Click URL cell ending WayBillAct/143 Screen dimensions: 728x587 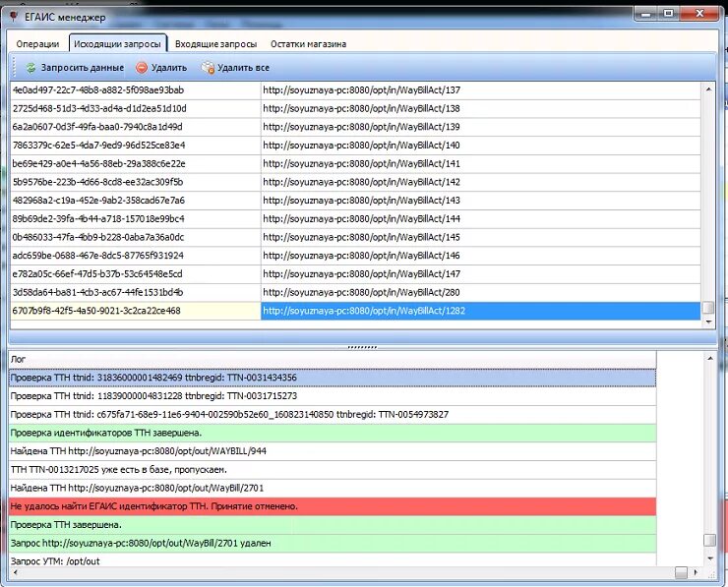point(480,201)
